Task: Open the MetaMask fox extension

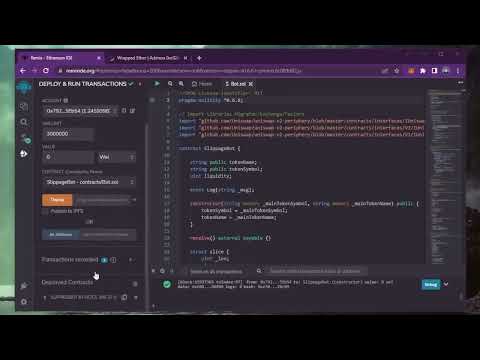Action: 411,71
